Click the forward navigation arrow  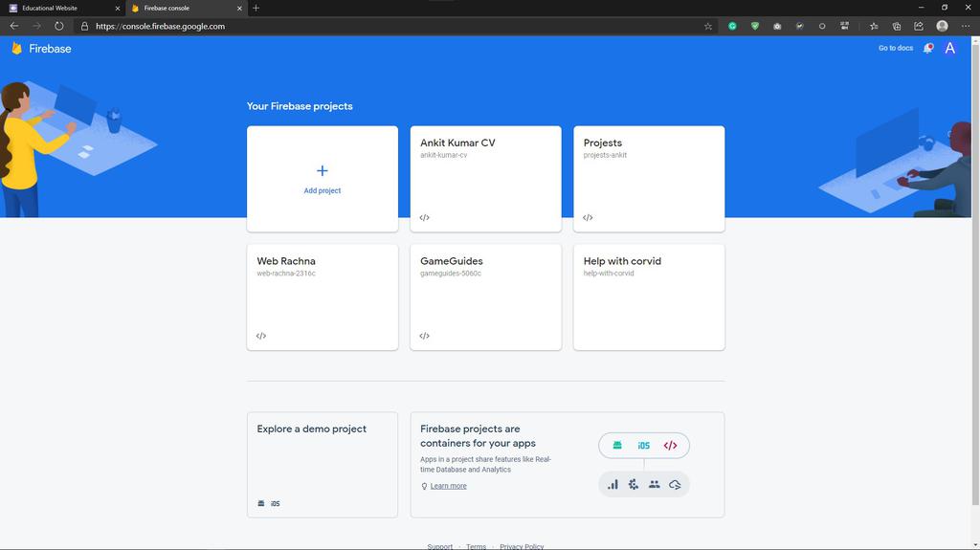pyautogui.click(x=36, y=26)
